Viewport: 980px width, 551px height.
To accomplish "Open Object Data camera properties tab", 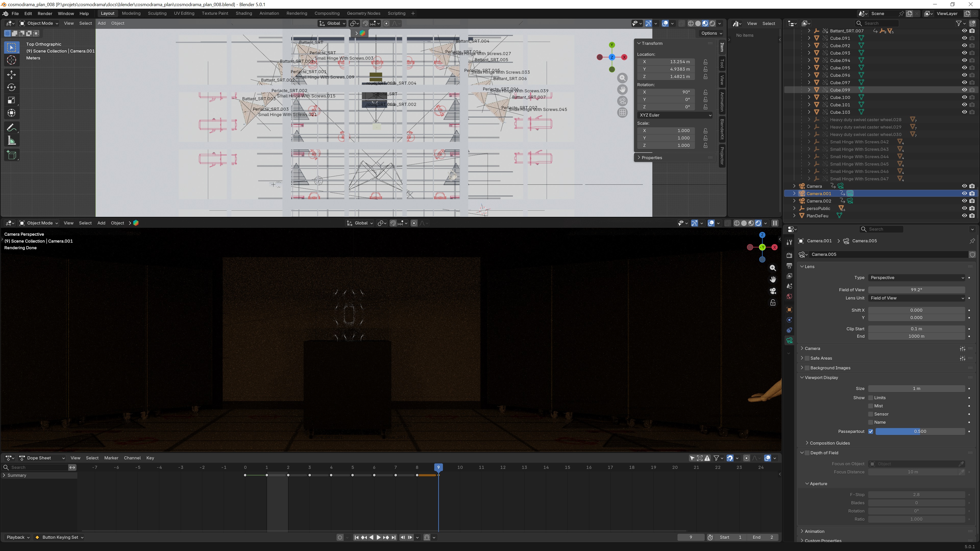I will (x=789, y=340).
